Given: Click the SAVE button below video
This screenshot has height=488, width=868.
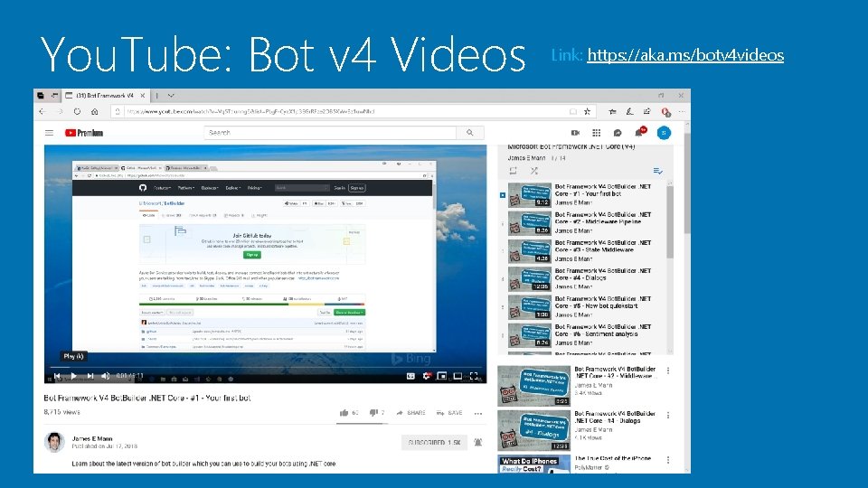Looking at the screenshot, I should click(x=449, y=413).
